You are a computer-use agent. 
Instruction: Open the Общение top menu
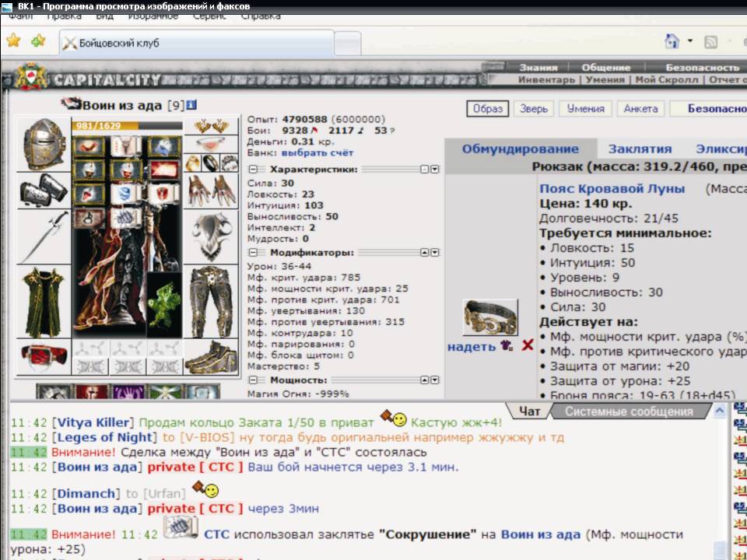point(606,68)
